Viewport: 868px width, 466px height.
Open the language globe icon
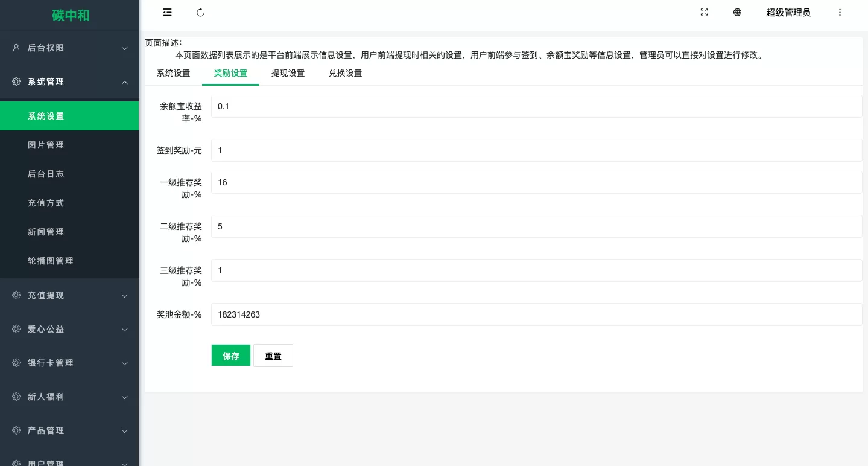[737, 13]
